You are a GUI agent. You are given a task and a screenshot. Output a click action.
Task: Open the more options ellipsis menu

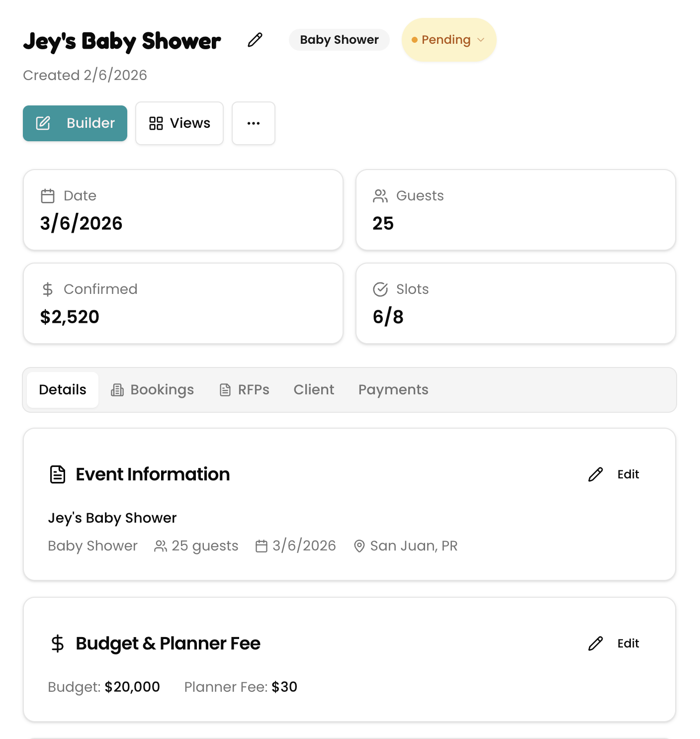[x=253, y=123]
